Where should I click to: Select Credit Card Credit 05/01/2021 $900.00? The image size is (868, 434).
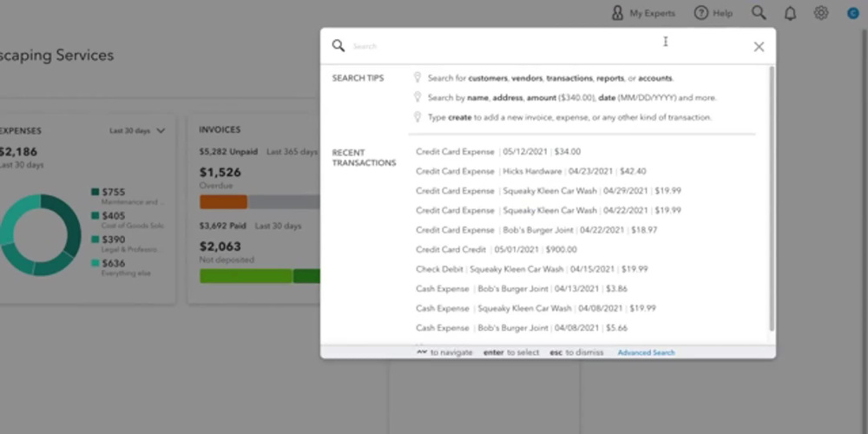[496, 250]
